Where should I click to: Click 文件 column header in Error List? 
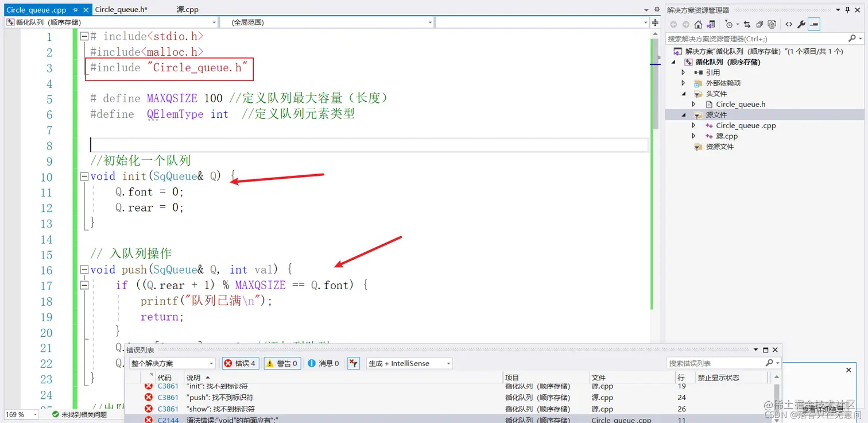click(599, 378)
